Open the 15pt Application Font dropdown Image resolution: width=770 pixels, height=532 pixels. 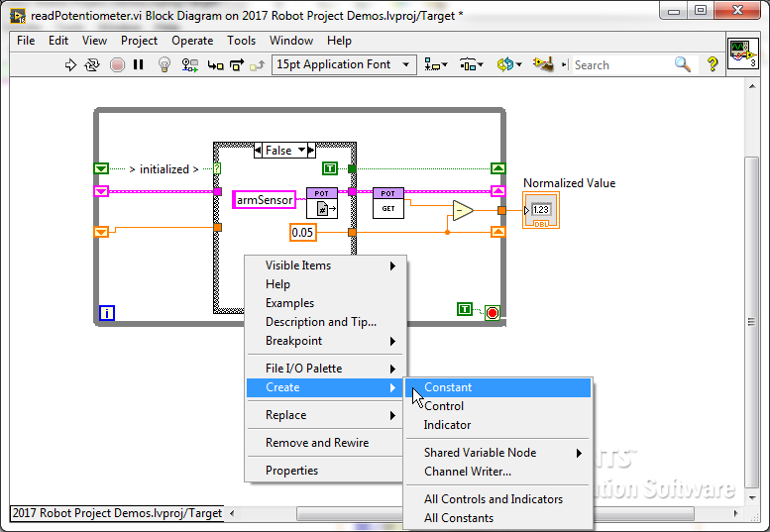[x=344, y=64]
